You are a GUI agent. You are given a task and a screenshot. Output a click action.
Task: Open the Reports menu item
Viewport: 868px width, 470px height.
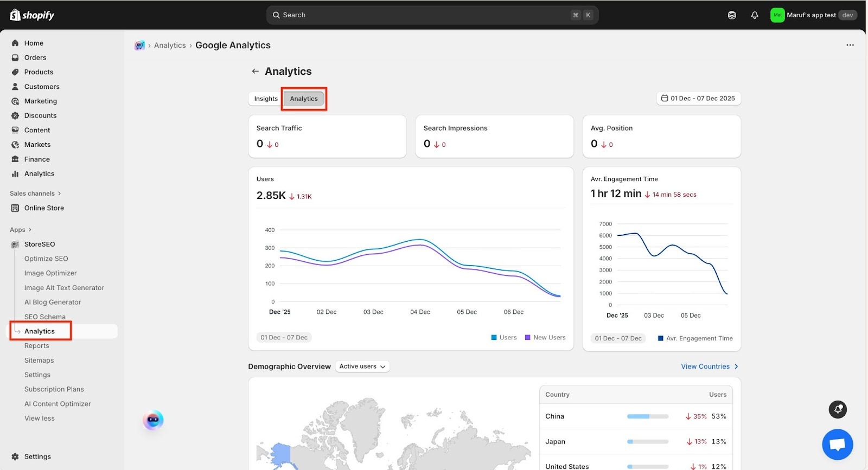click(37, 346)
